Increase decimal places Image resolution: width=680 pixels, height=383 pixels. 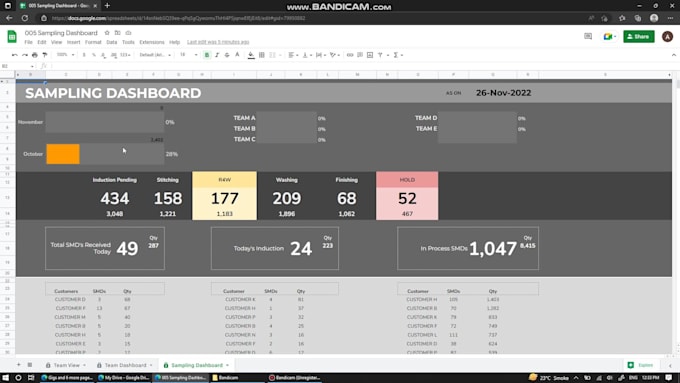click(x=114, y=55)
